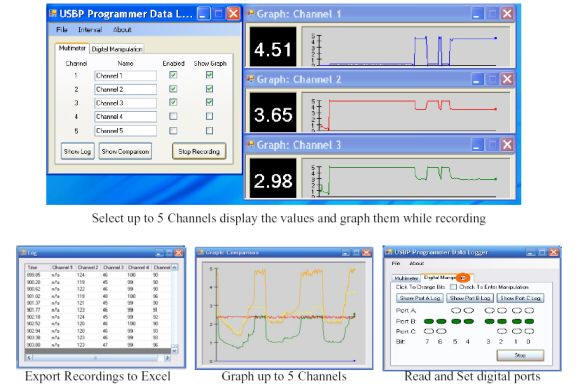Screen dimensions: 578x386
Task: Click the USBP Programmer Data Logger title icon
Action: [53, 14]
